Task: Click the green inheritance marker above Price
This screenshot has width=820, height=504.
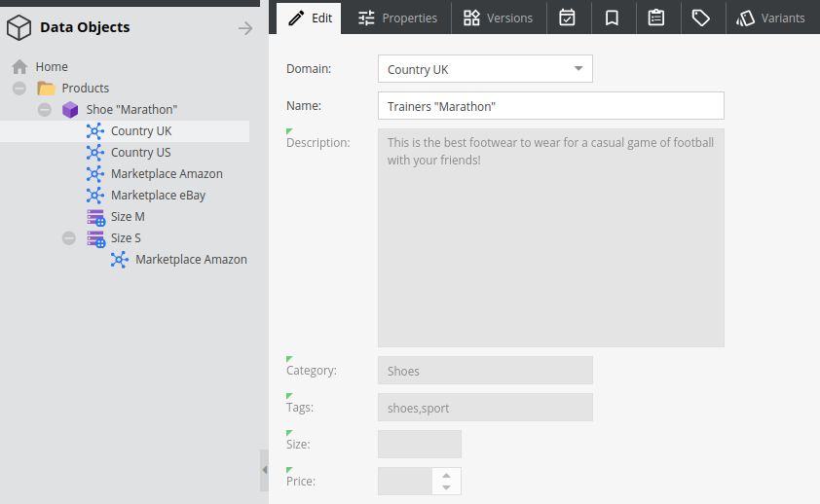Action: pos(289,470)
